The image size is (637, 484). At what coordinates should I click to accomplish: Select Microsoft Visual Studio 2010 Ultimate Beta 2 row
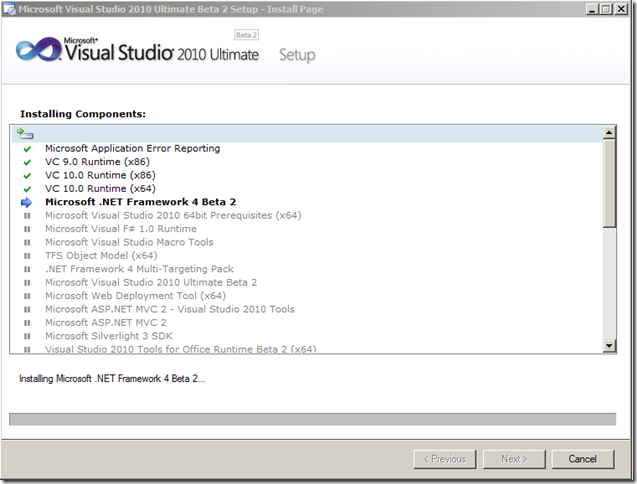point(151,282)
